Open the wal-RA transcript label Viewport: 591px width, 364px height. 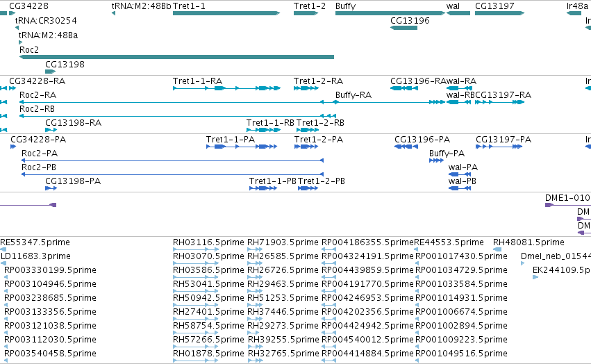coord(461,81)
